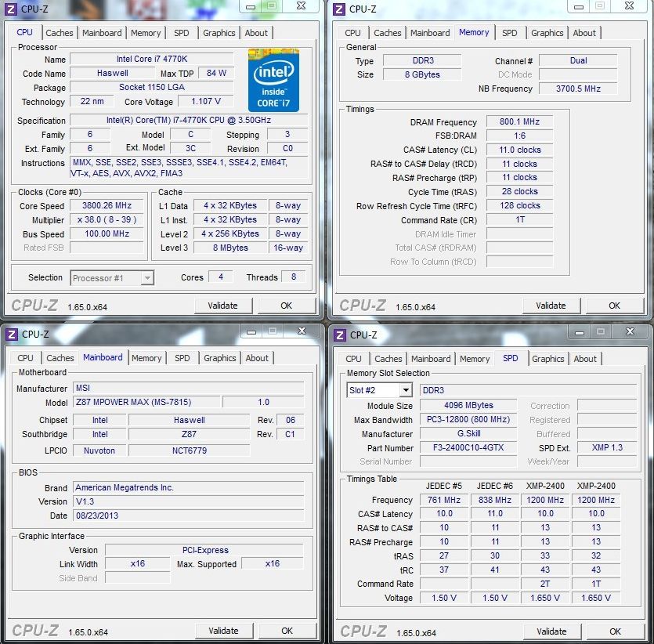The width and height of the screenshot is (654, 644).
Task: Close the Mainboard tab window
Action: (x=302, y=331)
